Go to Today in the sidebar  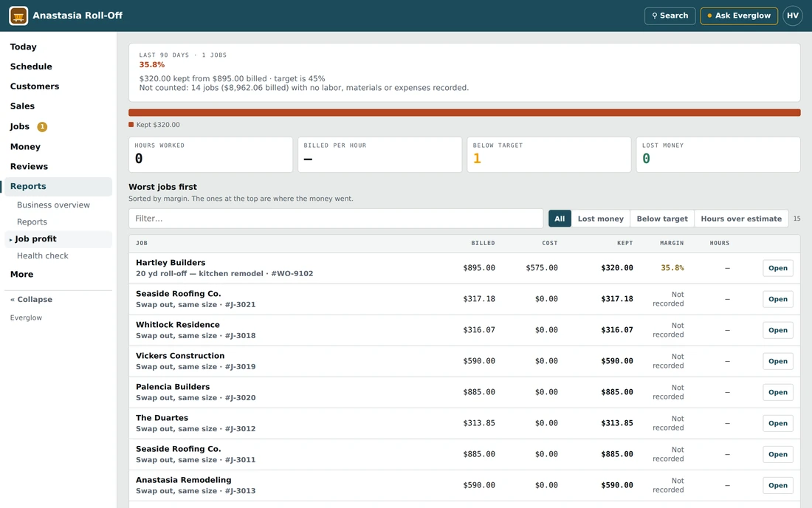[x=24, y=47]
